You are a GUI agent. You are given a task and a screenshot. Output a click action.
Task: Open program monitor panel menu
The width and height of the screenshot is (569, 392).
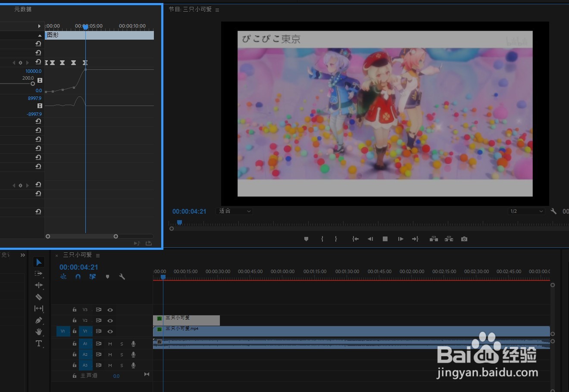click(x=217, y=10)
